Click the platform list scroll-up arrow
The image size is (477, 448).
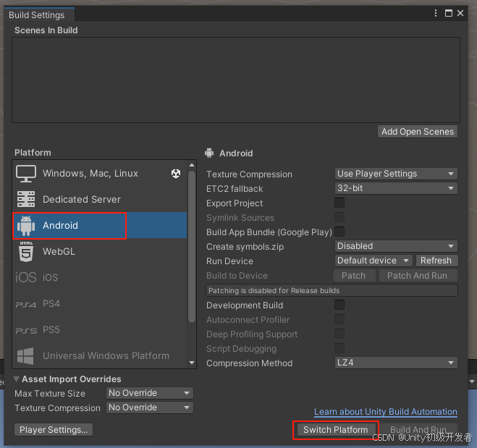click(192, 165)
